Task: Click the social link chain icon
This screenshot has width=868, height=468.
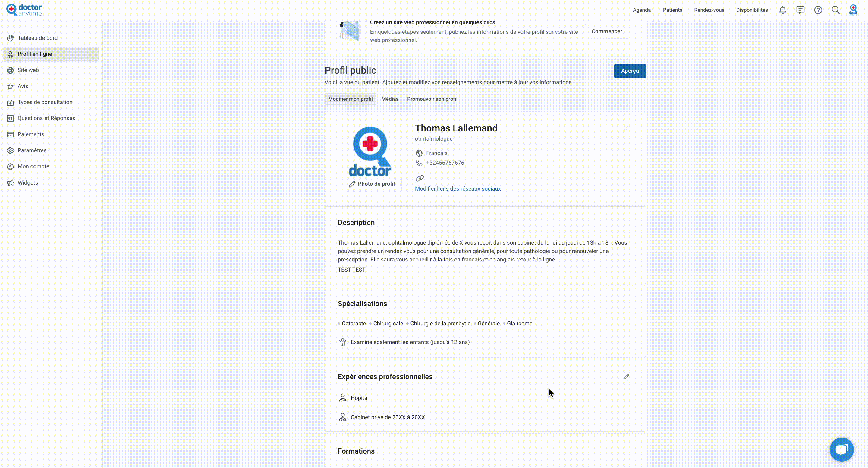Action: 420,178
